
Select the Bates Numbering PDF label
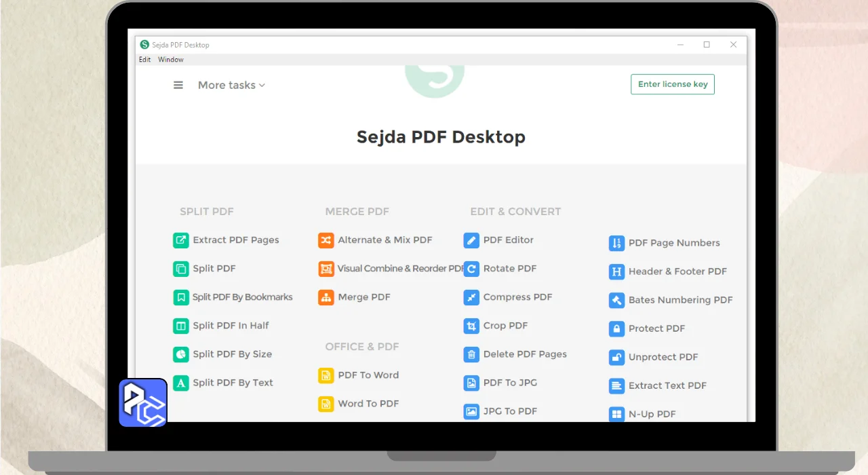click(681, 300)
